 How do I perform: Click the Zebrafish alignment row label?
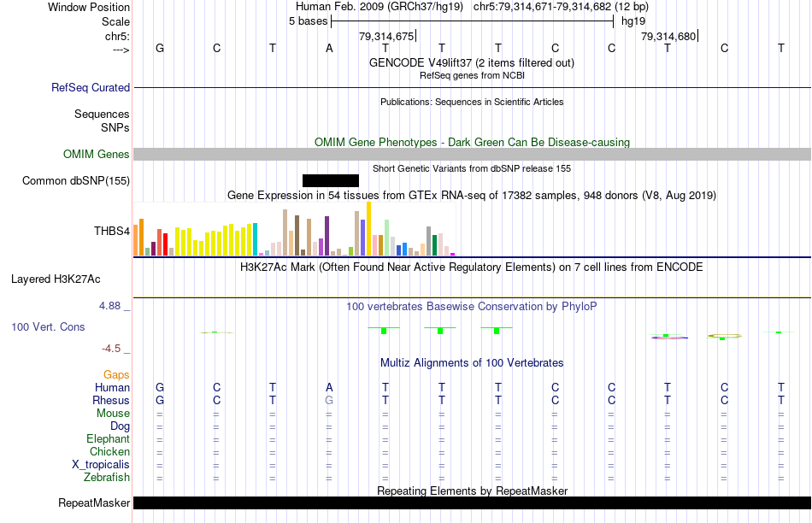[x=107, y=477]
